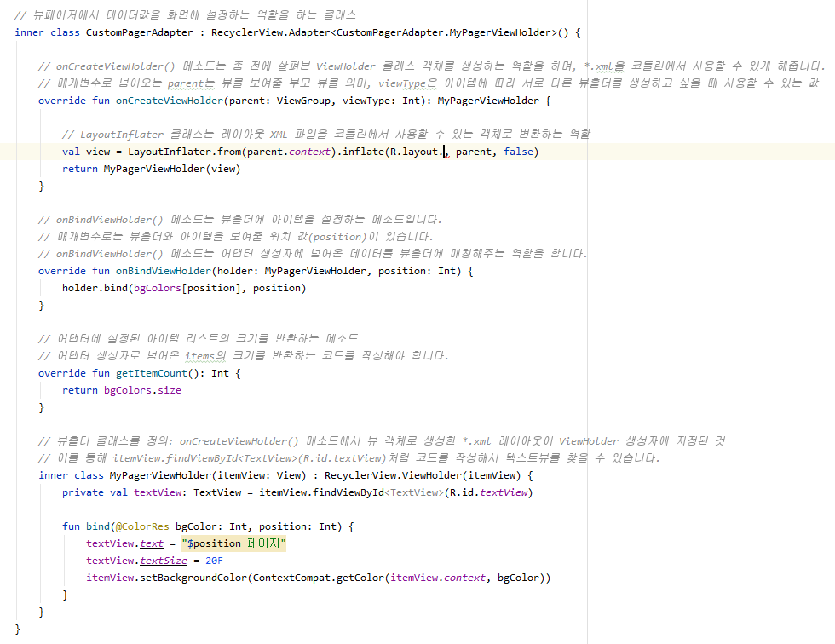Image resolution: width=835 pixels, height=644 pixels.
Task: Click 'R.id.textView' reference
Action: [488, 492]
